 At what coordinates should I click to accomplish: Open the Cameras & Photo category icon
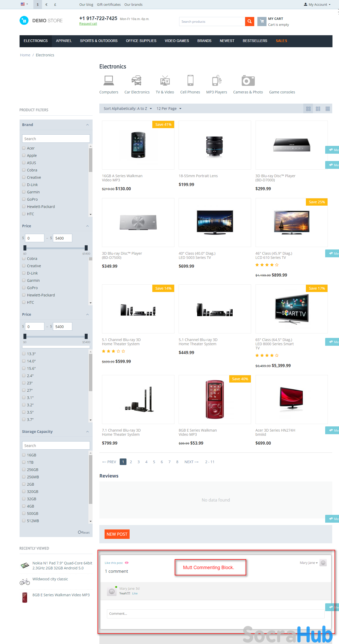point(248,81)
